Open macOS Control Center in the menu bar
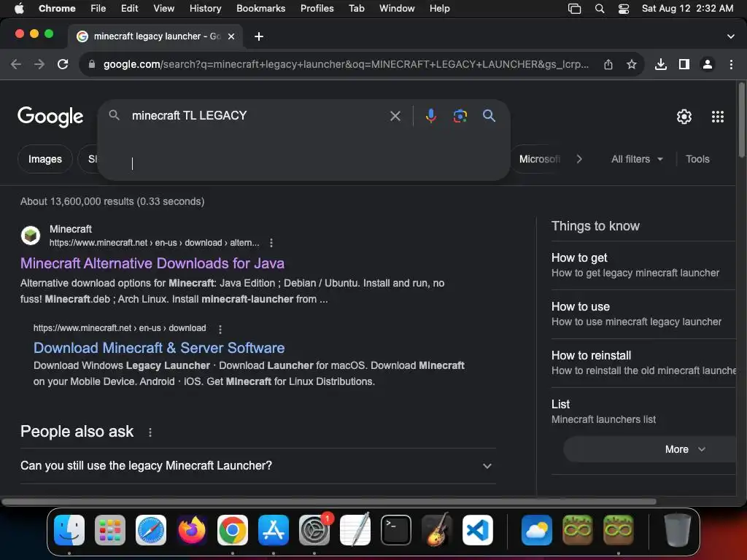Image resolution: width=747 pixels, height=560 pixels. pyautogui.click(x=624, y=9)
